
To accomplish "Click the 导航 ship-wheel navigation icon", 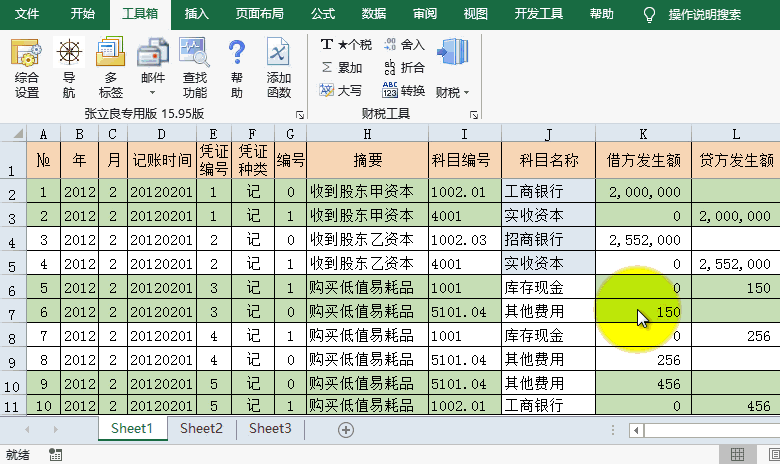I will click(68, 68).
